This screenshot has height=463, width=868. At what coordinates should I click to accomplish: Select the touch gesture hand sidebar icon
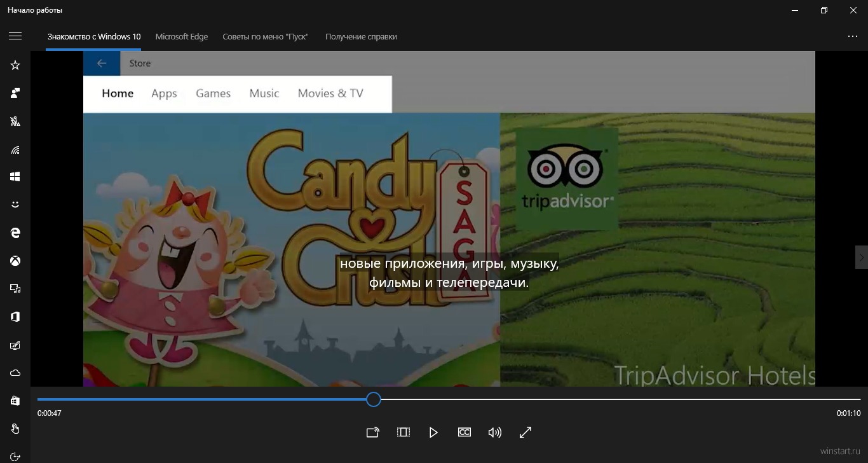(x=15, y=429)
